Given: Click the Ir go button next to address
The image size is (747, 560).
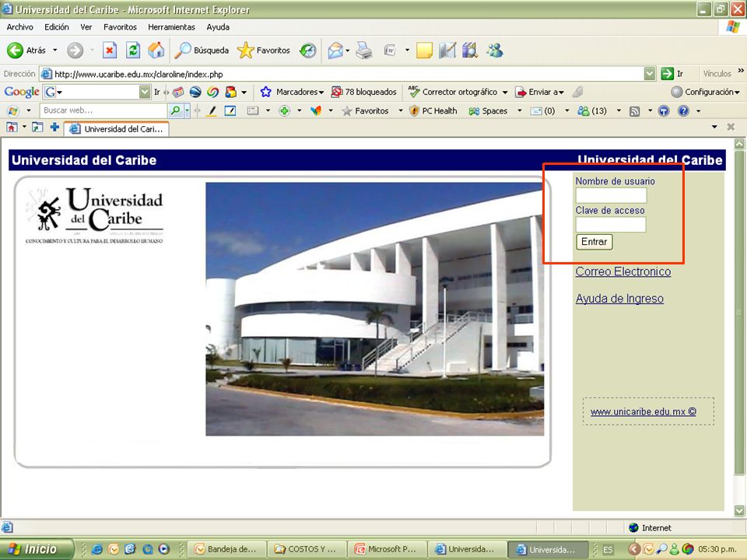Looking at the screenshot, I should (672, 74).
